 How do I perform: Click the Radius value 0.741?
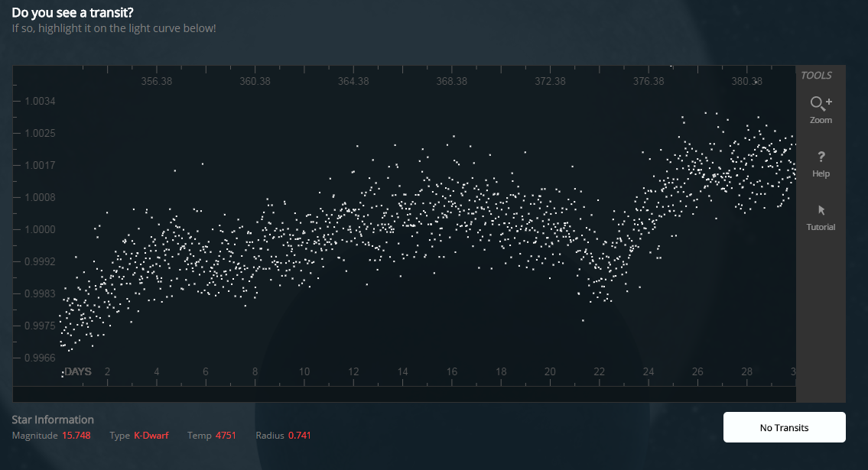point(299,436)
